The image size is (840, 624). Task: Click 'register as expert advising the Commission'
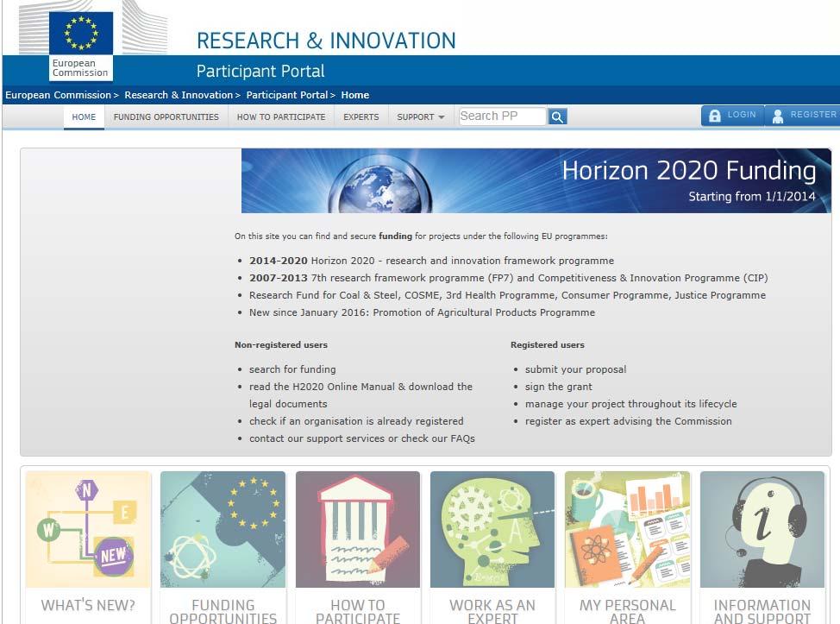point(629,421)
